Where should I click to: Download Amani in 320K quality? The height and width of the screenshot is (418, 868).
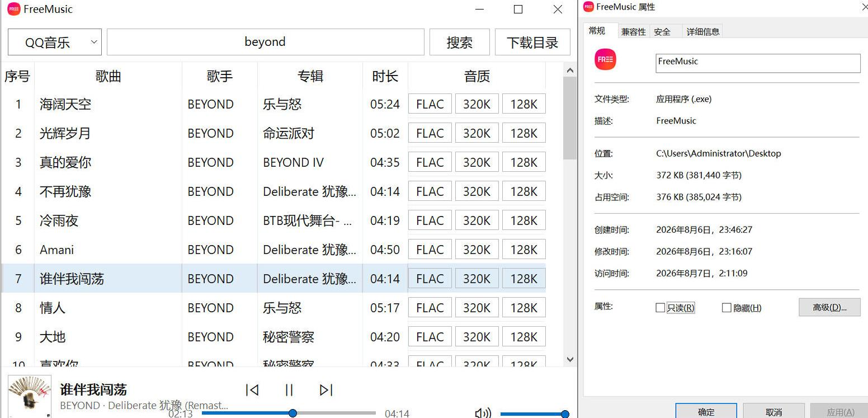[477, 250]
